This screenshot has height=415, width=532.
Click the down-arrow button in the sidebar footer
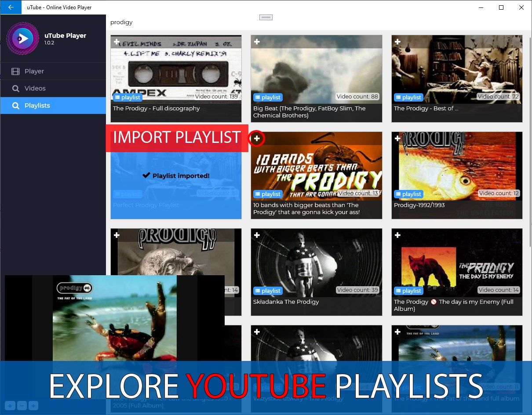(x=10, y=405)
